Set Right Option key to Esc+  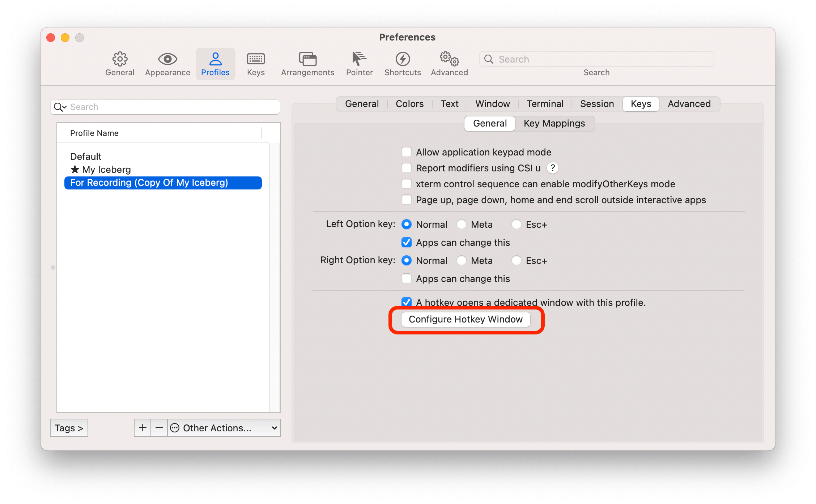click(517, 260)
